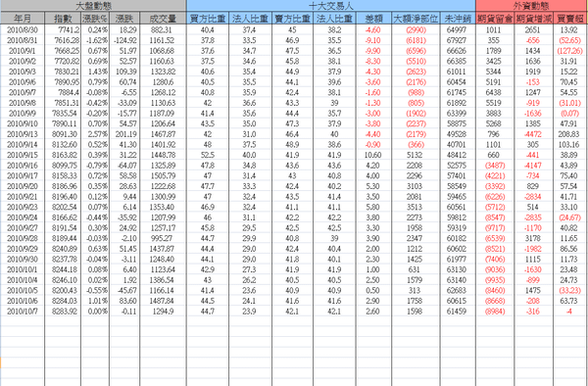Select volume cell 1505.79
This screenshot has height=386, width=588.
(162, 175)
